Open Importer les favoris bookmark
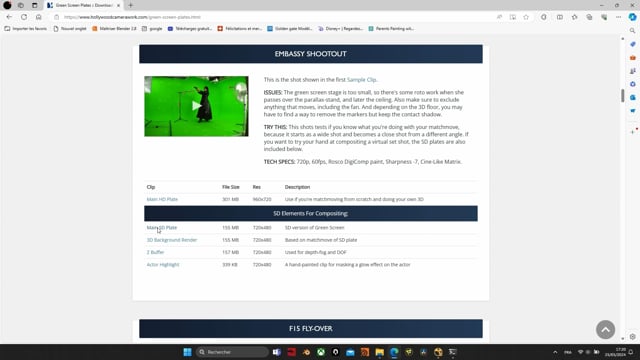640x360 pixels. 26,29
